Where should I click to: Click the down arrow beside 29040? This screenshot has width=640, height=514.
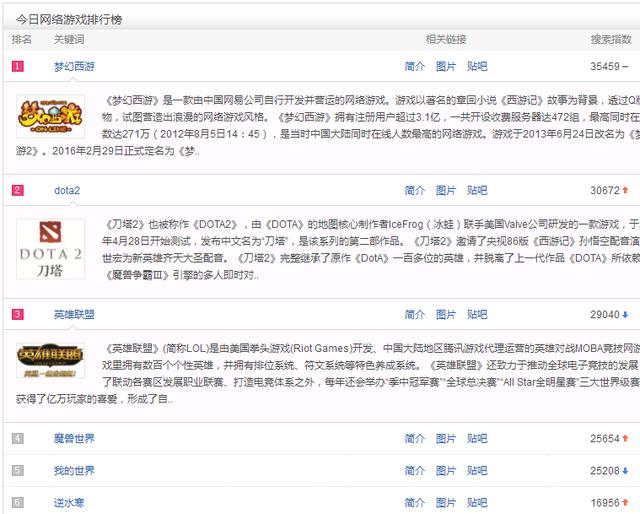click(625, 315)
